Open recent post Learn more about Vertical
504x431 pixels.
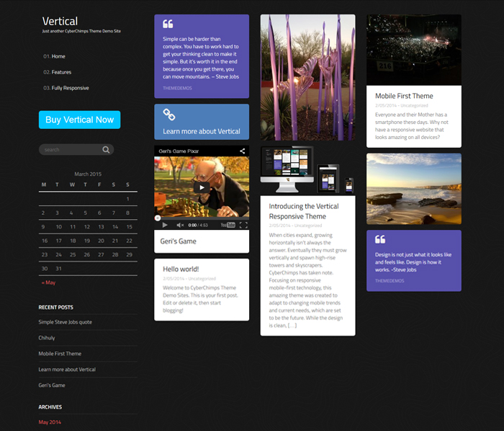[x=67, y=369]
